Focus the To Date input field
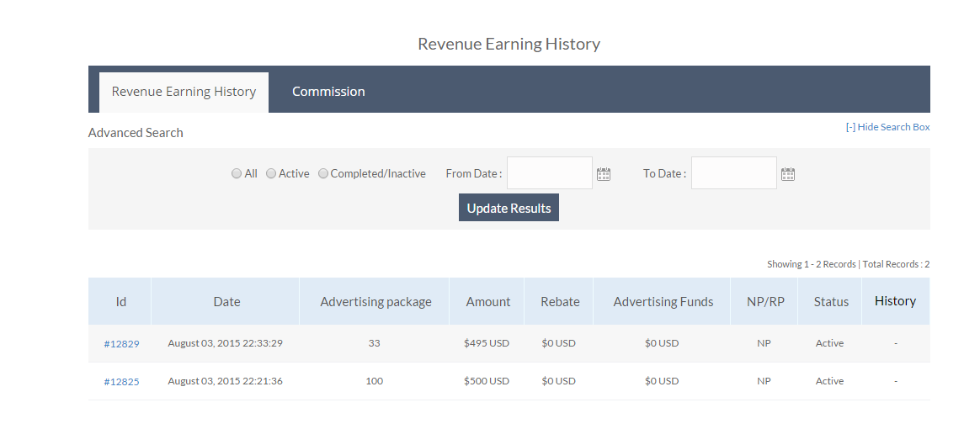 [x=733, y=173]
